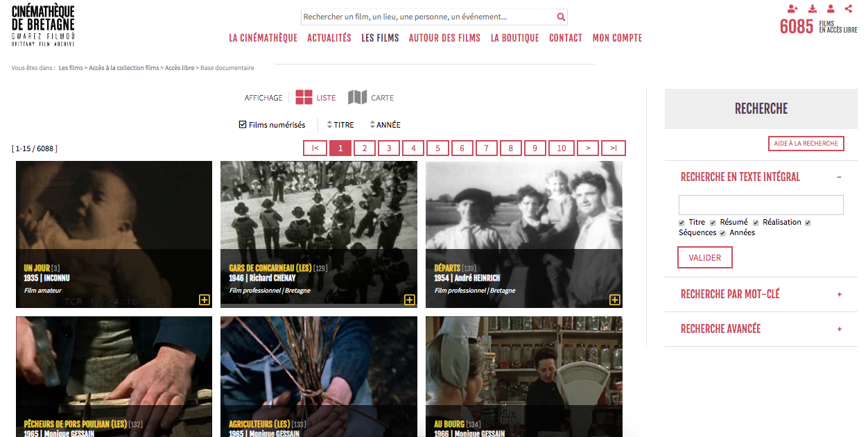Add Un Jour film with plus icon

[205, 300]
